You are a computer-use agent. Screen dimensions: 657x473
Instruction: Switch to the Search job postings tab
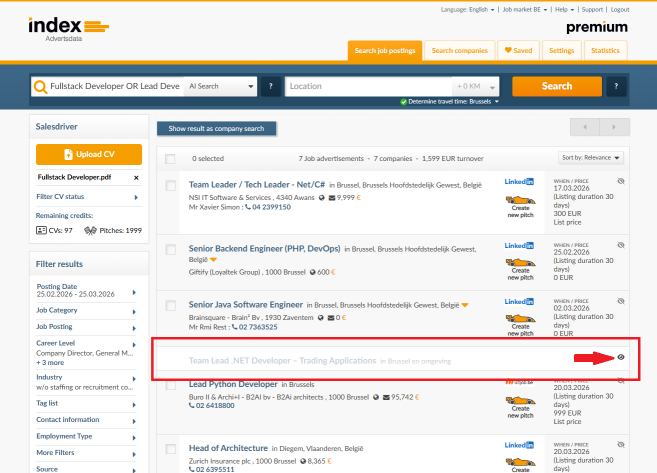(x=385, y=51)
